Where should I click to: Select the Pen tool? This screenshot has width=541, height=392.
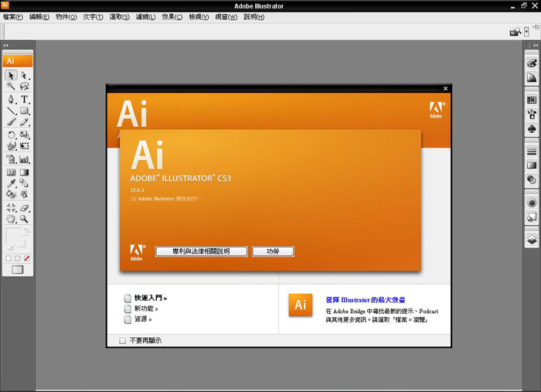[x=11, y=100]
